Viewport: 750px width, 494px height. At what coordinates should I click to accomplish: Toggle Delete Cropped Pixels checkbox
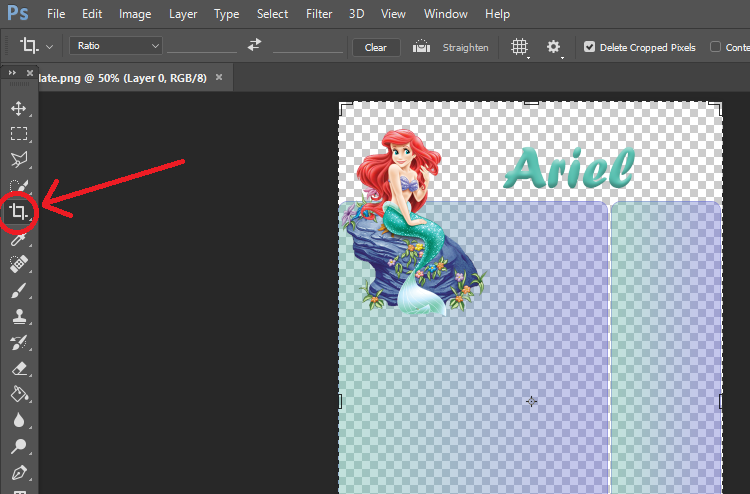(x=589, y=46)
